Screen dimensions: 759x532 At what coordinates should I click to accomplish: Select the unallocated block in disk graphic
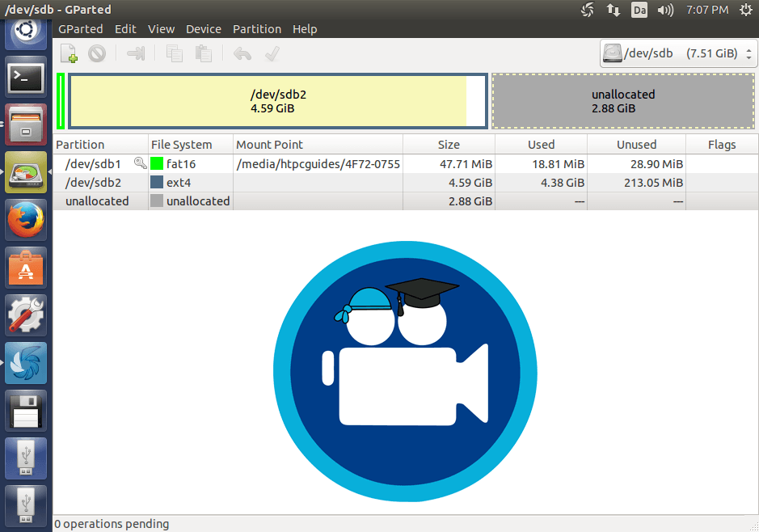point(623,101)
